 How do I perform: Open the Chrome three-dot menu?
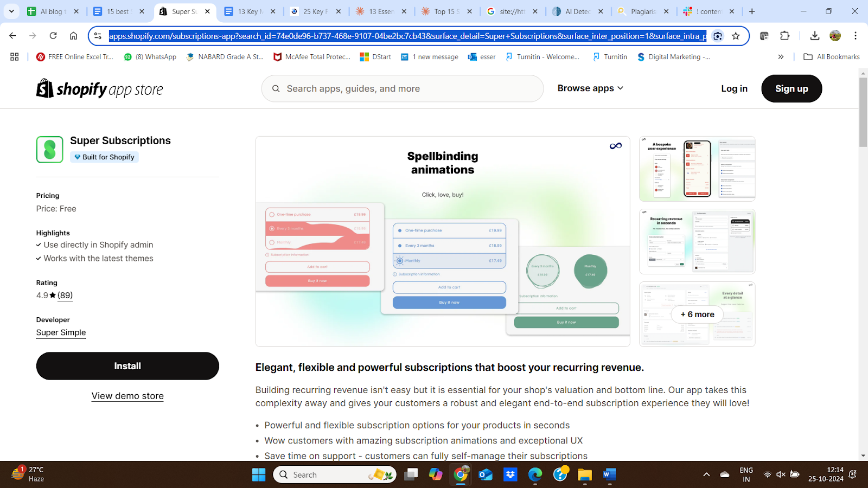click(x=856, y=36)
